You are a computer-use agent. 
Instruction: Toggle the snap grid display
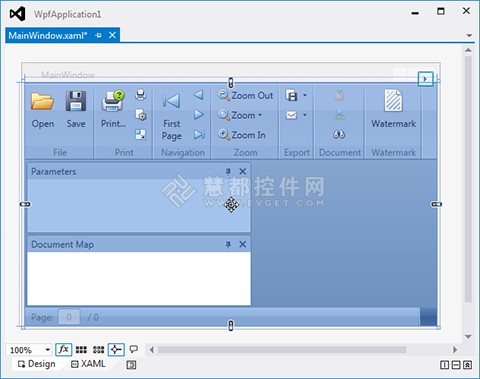pyautogui.click(x=81, y=350)
